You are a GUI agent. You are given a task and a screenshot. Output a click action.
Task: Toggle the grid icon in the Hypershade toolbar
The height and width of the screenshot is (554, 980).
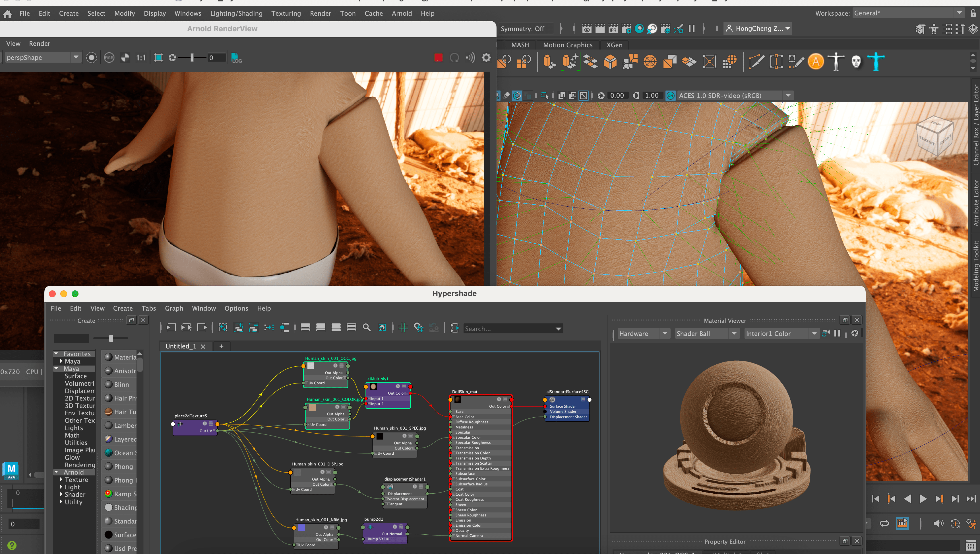pyautogui.click(x=403, y=327)
